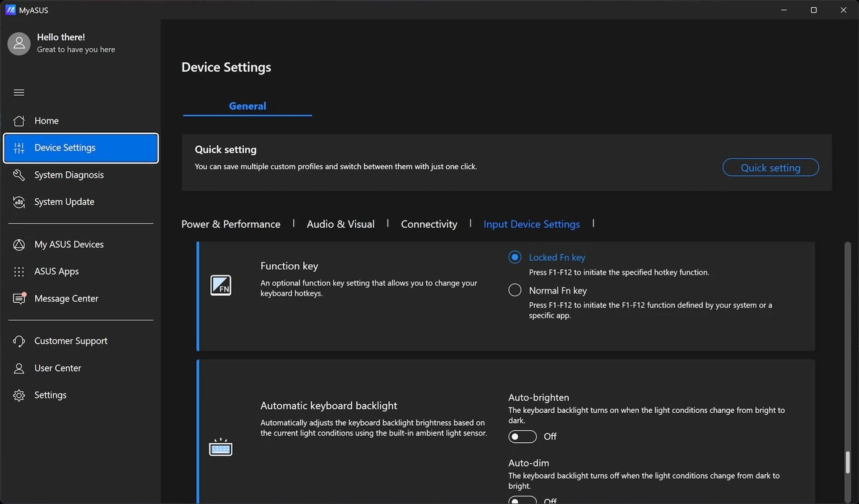This screenshot has width=859, height=504.
Task: Open My ASUS Devices page
Action: [x=81, y=245]
